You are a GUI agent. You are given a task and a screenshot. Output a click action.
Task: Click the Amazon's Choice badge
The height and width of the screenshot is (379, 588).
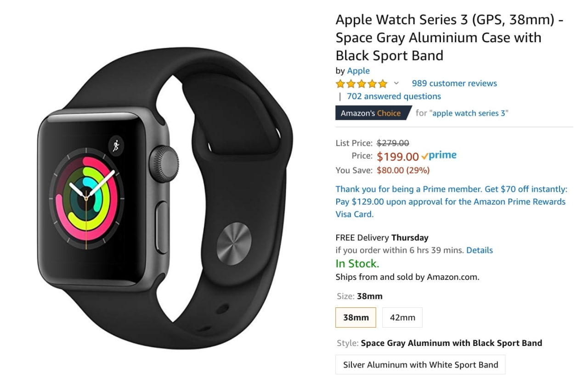(373, 113)
